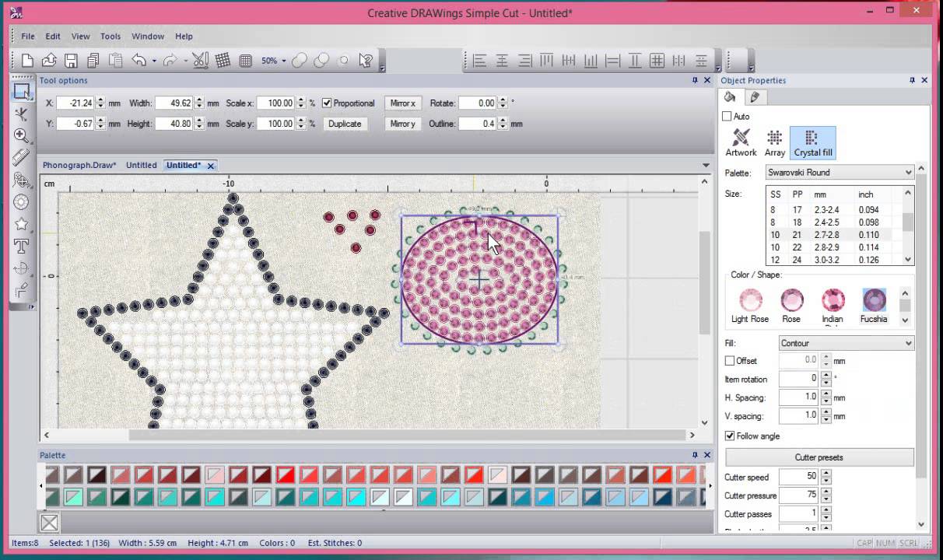Open the pencil tab in Object Properties

(x=755, y=97)
